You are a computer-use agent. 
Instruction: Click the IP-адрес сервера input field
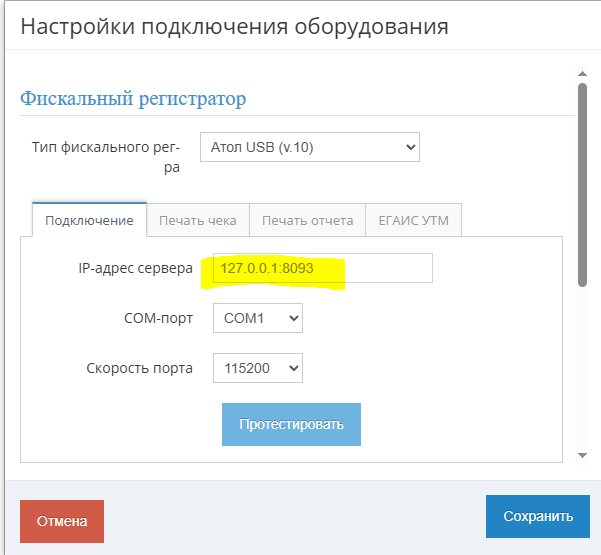[x=323, y=268]
